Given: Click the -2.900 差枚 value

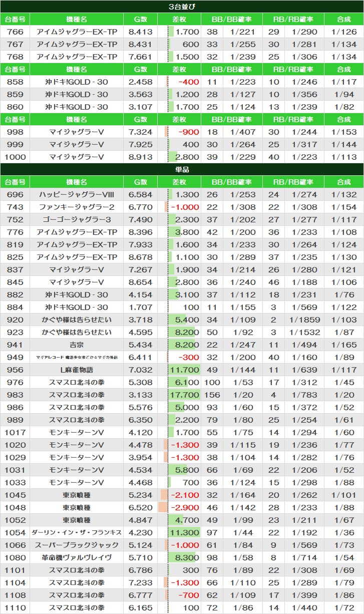Looking at the screenshot, I should coord(186,507).
